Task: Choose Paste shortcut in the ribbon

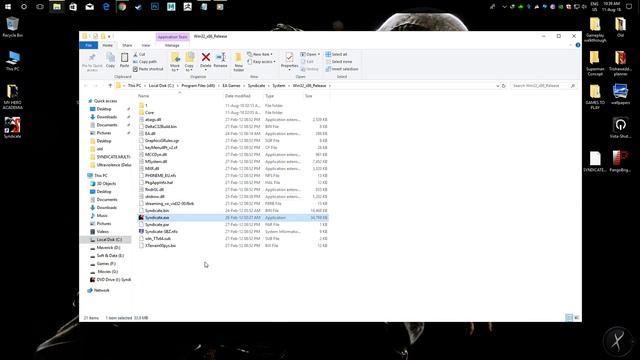Action: pyautogui.click(x=148, y=69)
